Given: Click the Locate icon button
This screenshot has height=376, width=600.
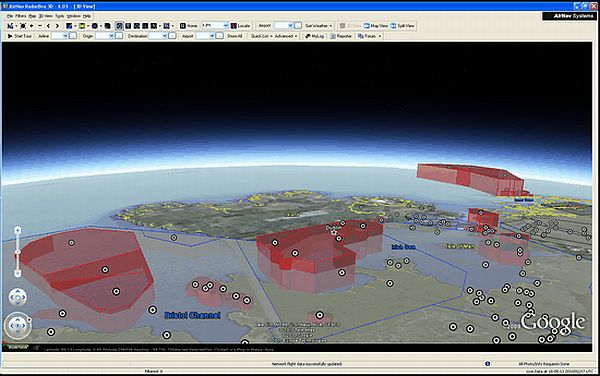Looking at the screenshot, I should click(x=240, y=26).
